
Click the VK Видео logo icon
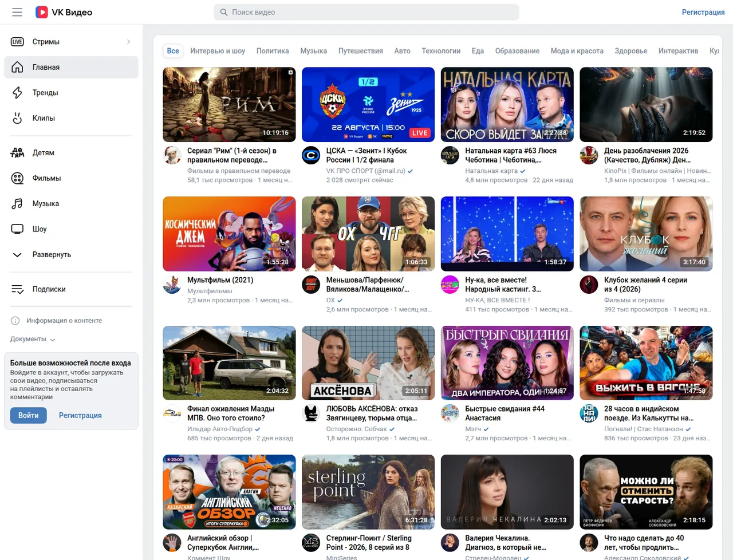[42, 12]
